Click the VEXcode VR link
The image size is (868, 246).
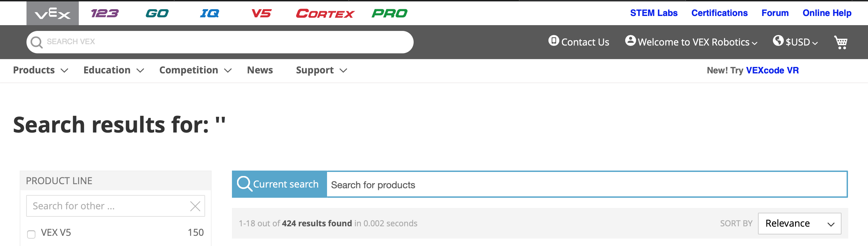coord(772,70)
